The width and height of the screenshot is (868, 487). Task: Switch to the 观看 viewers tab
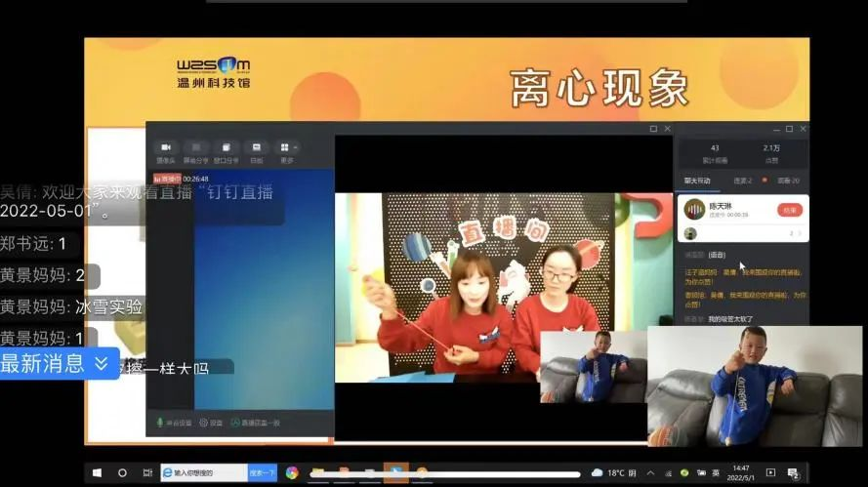click(x=788, y=181)
